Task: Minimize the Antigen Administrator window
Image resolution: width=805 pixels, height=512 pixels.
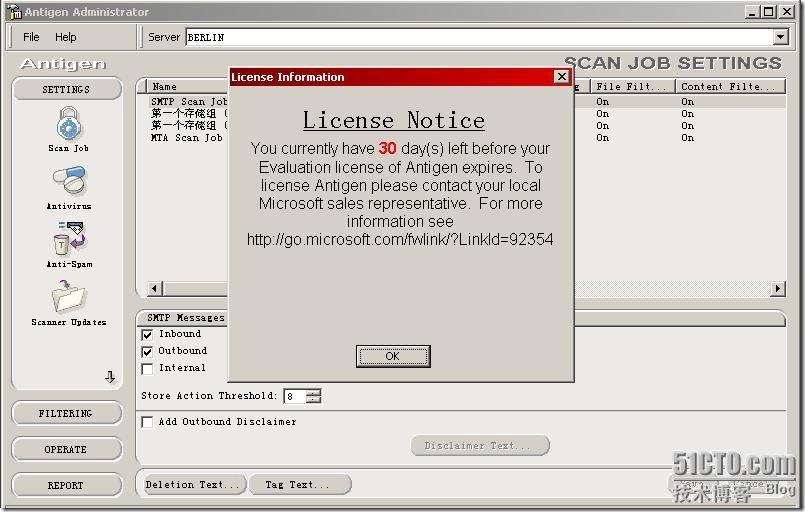Action: tap(752, 11)
